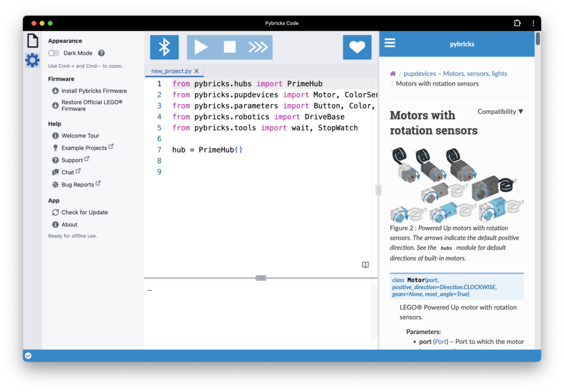Viewport: 564px width, 392px height.
Task: Stop the running program
Action: coord(230,47)
